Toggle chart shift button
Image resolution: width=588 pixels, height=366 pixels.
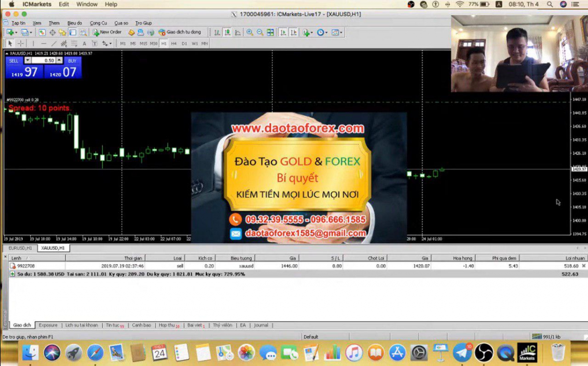293,32
